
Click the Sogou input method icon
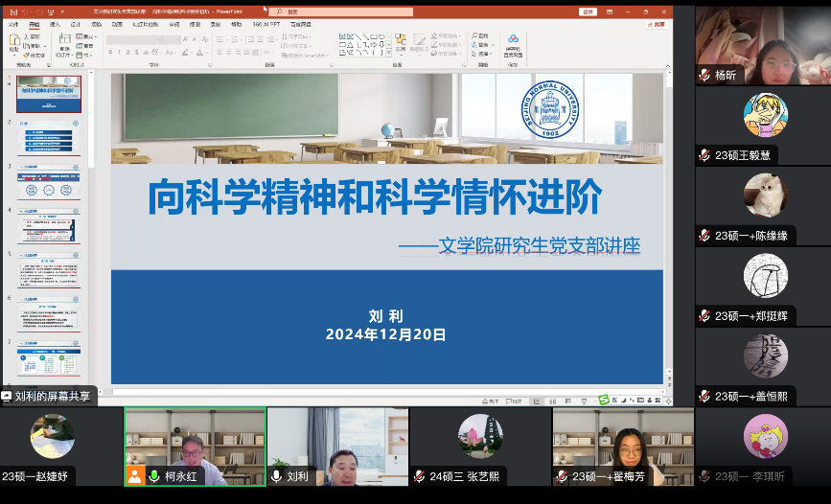(604, 399)
